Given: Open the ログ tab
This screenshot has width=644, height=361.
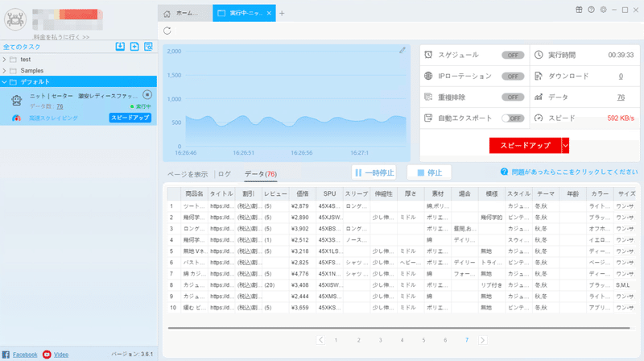Looking at the screenshot, I should 225,174.
